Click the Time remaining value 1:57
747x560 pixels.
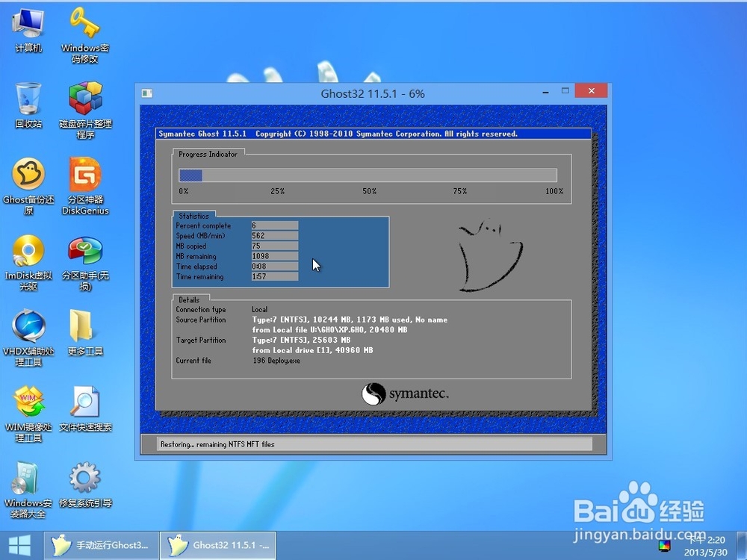click(x=275, y=277)
